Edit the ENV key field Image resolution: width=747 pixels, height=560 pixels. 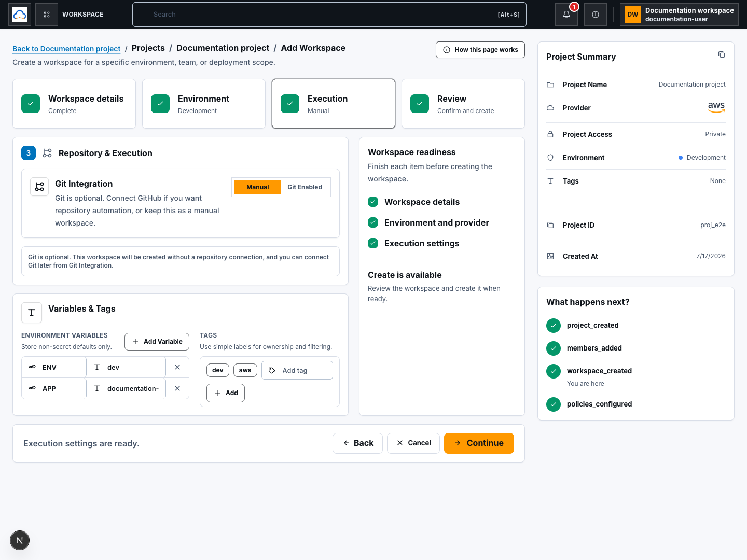point(54,367)
